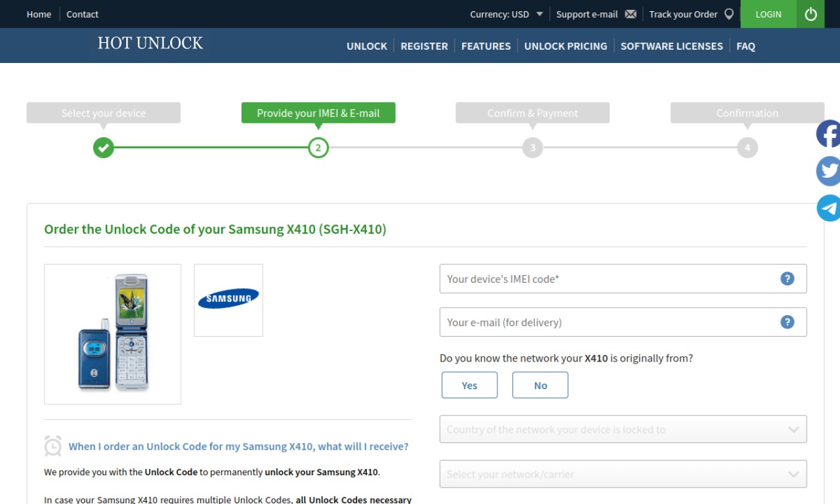Click the green LOGIN button
840x504 pixels.
[x=768, y=14]
